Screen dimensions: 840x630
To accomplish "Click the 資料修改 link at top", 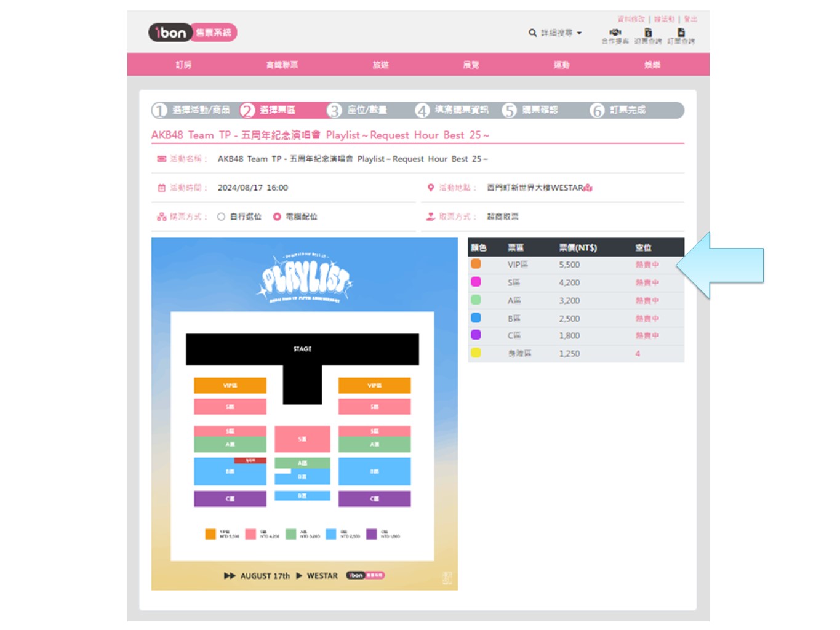I will 631,19.
